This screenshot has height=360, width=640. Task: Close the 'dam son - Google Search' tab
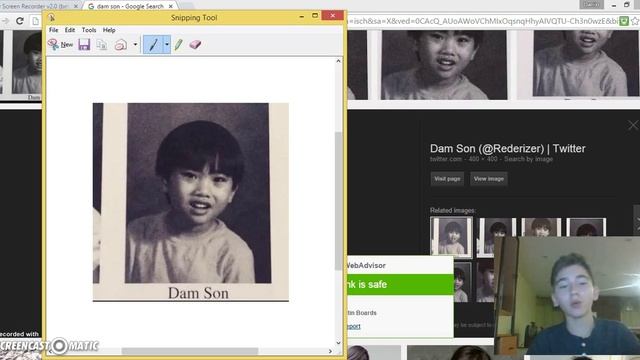tap(171, 6)
